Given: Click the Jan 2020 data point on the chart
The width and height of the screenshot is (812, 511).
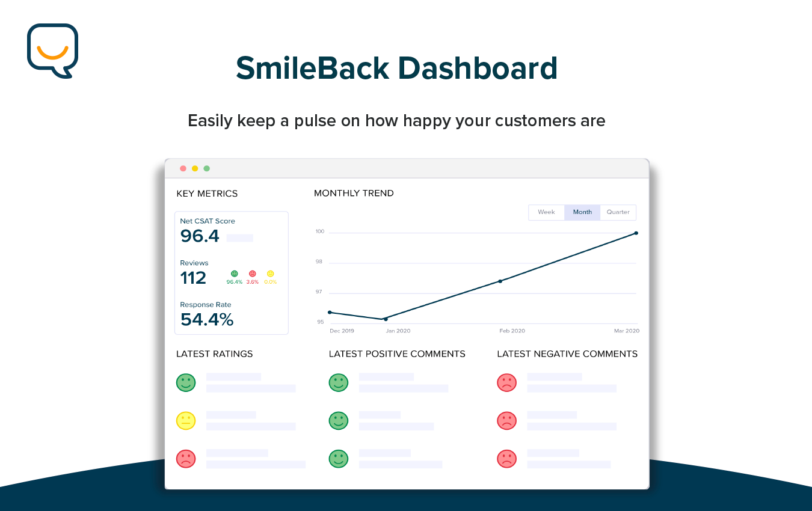Looking at the screenshot, I should 385,319.
